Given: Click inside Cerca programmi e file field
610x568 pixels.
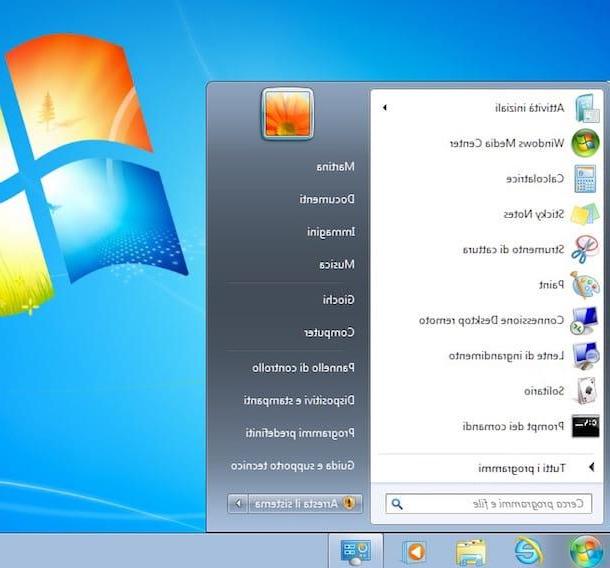Looking at the screenshot, I should tap(489, 504).
